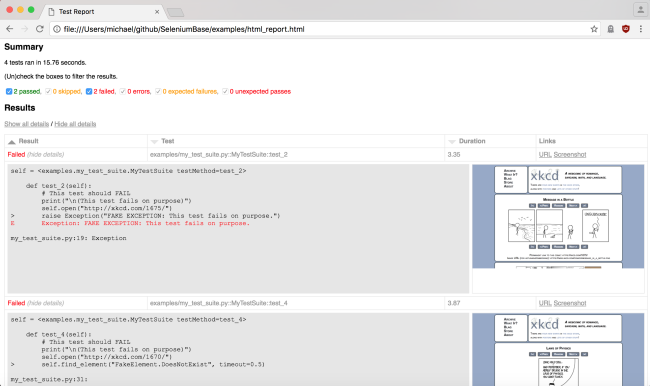Click the browser forward arrow
Screen dimensions: 650x386
[x=24, y=29]
